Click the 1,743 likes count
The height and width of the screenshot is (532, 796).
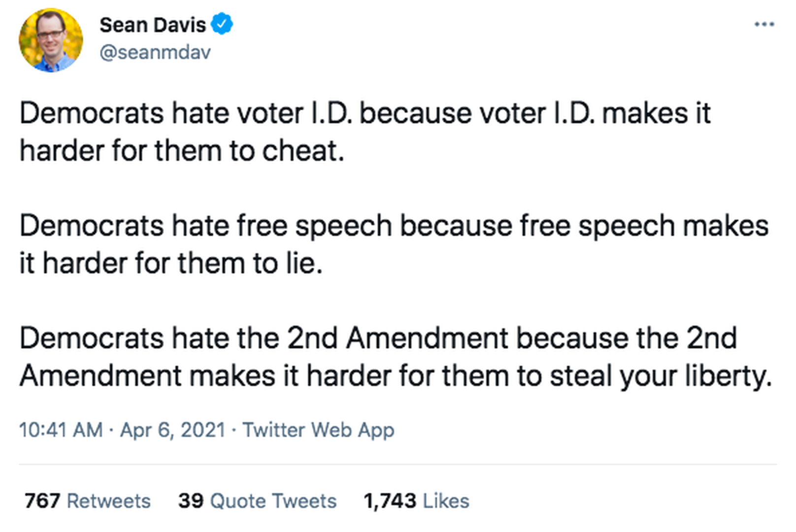[x=390, y=501]
